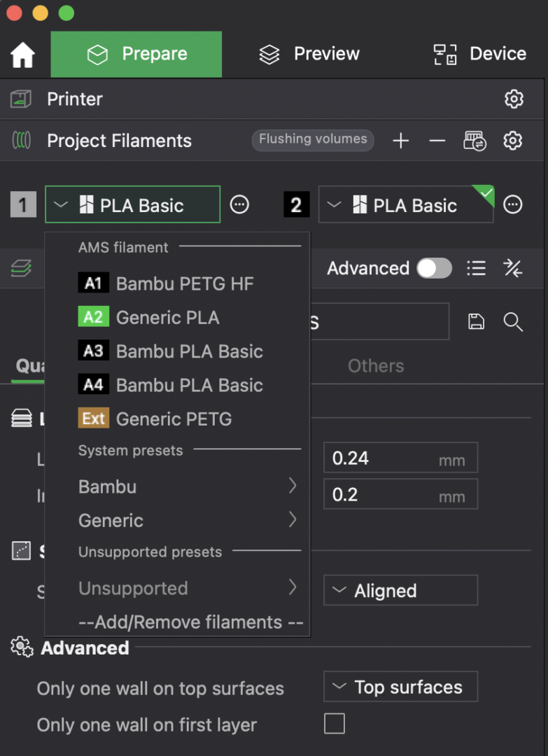Open Project Filaments settings gear
The image size is (548, 756).
click(513, 141)
